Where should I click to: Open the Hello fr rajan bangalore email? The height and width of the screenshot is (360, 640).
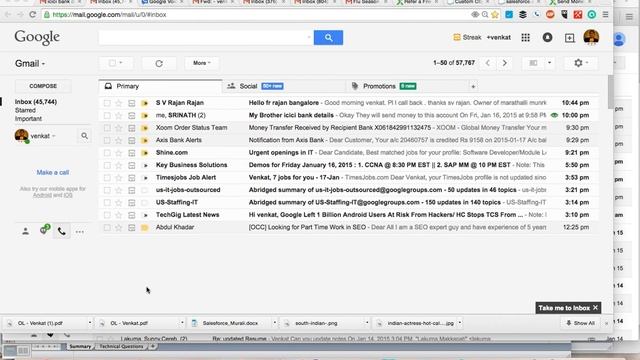click(x=349, y=103)
